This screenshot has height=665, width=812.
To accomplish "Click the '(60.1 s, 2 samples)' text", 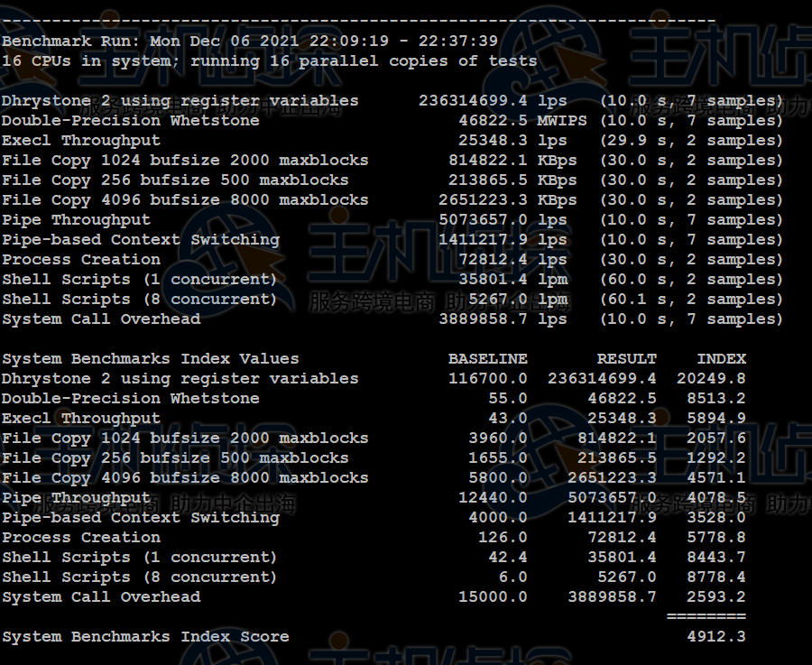I will point(691,300).
